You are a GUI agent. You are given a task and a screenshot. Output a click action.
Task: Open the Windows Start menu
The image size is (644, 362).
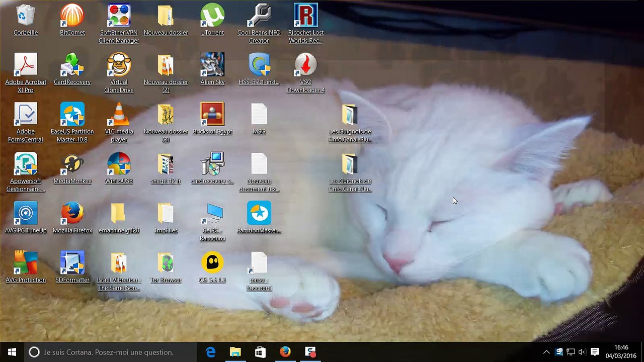pos(12,352)
